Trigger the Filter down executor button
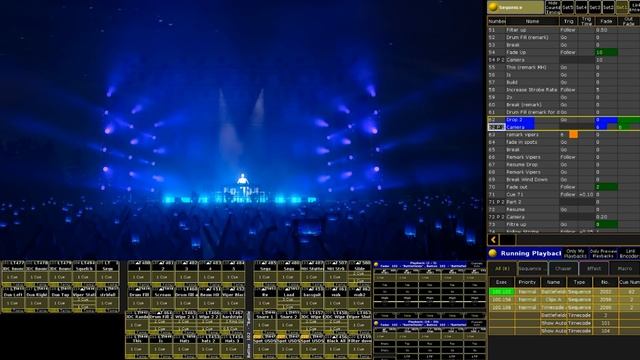 click(360, 346)
